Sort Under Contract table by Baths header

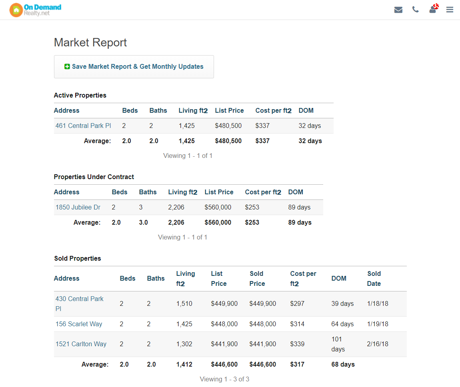click(x=148, y=192)
